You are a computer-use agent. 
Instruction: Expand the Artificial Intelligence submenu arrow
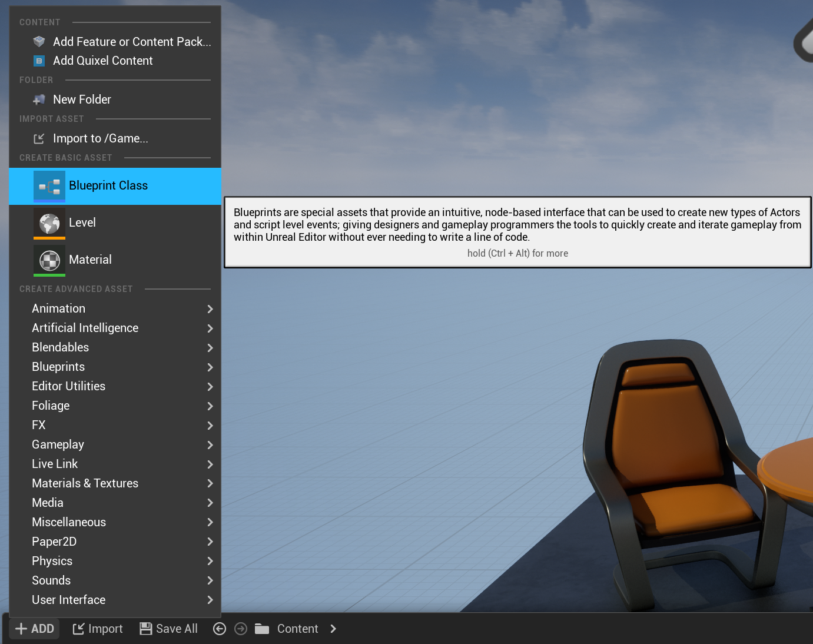210,328
